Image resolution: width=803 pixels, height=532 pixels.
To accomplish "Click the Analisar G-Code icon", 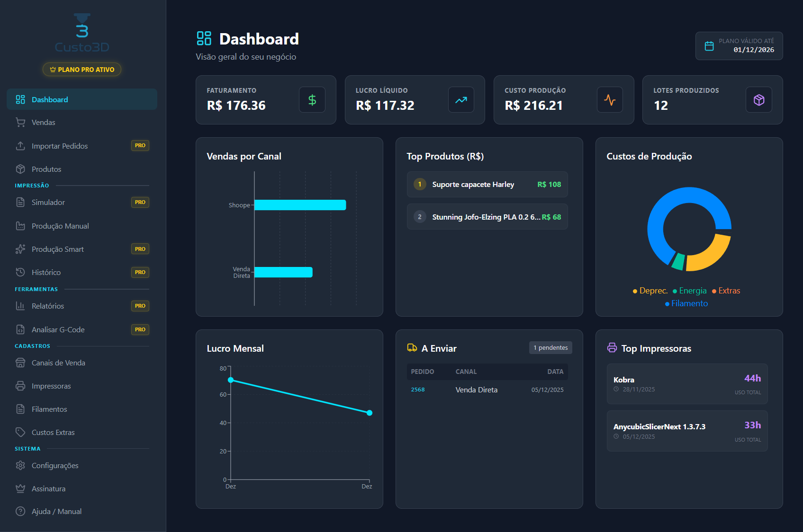I will (21, 329).
